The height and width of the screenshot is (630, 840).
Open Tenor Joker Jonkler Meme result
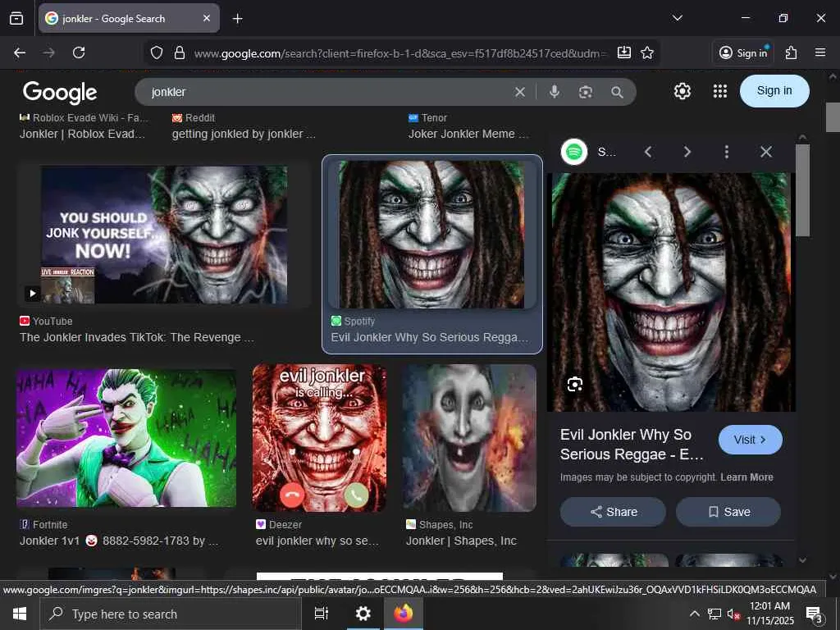[x=468, y=134]
